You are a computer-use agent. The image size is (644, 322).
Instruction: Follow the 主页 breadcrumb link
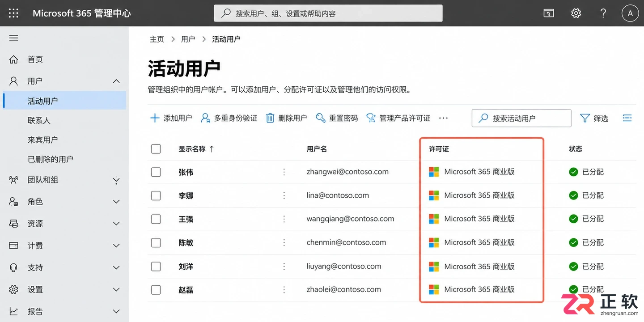point(157,39)
